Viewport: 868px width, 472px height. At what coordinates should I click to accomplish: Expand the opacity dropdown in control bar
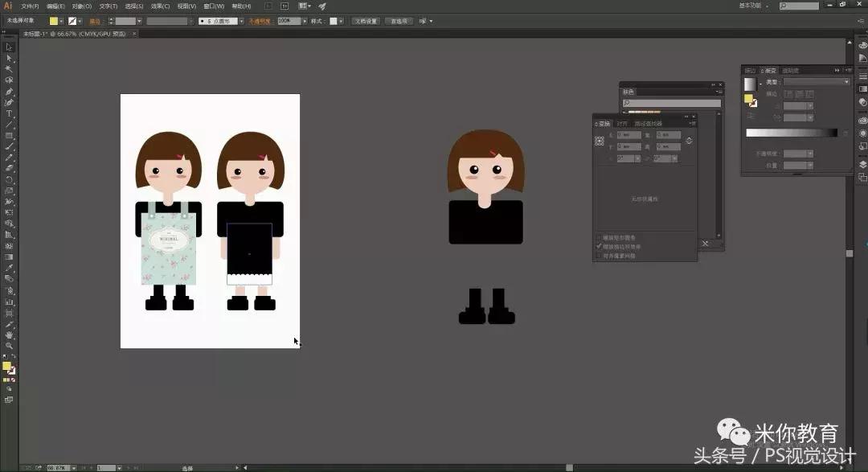pyautogui.click(x=306, y=21)
